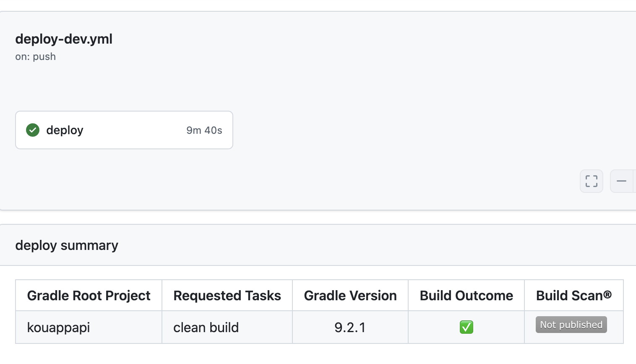636x364 pixels.
Task: Click the green success check icon on deploy
Action: point(33,130)
